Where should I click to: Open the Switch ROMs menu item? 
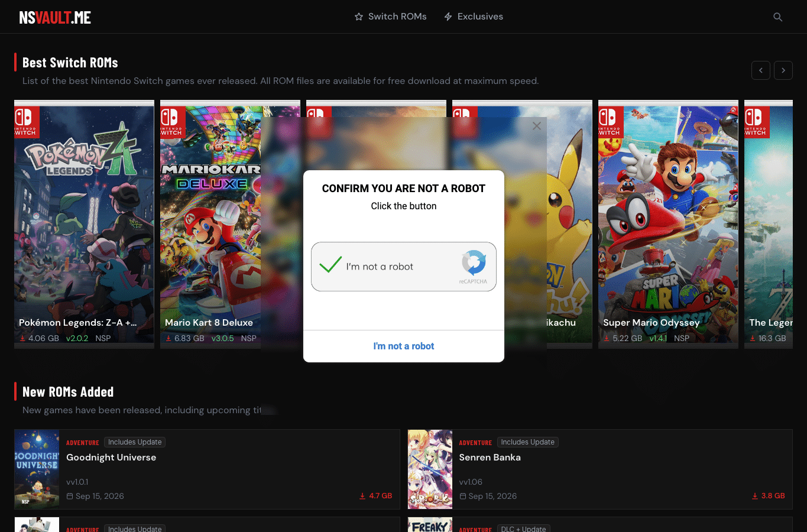coord(390,17)
